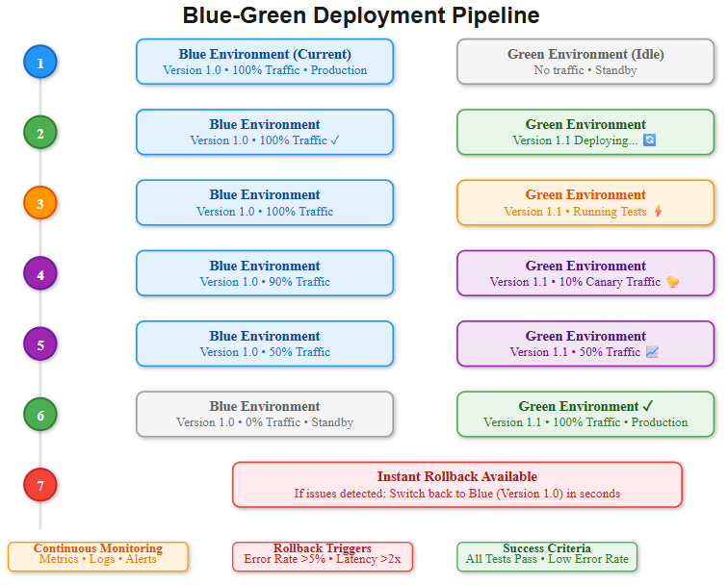Click text 'Version 1.1 • 10% Canary Traffic'
The width and height of the screenshot is (728, 585).
click(x=575, y=282)
